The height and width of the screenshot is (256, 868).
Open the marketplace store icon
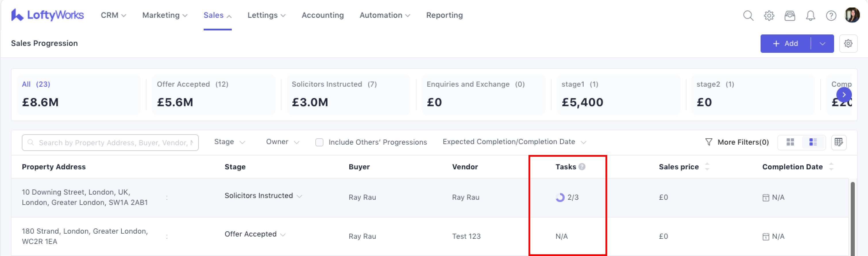click(790, 15)
